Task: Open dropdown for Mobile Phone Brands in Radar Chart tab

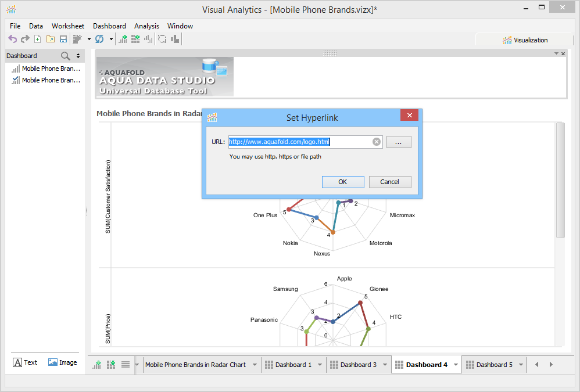Action: click(255, 365)
